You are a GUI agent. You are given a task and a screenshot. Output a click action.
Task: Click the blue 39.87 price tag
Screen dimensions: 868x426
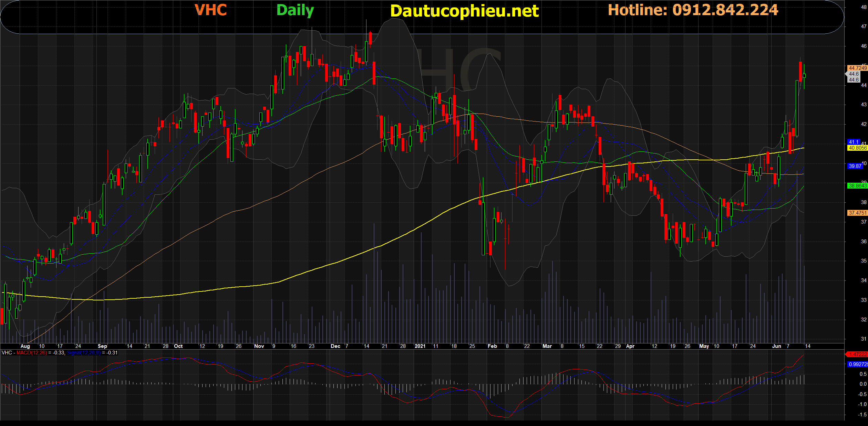pos(855,166)
